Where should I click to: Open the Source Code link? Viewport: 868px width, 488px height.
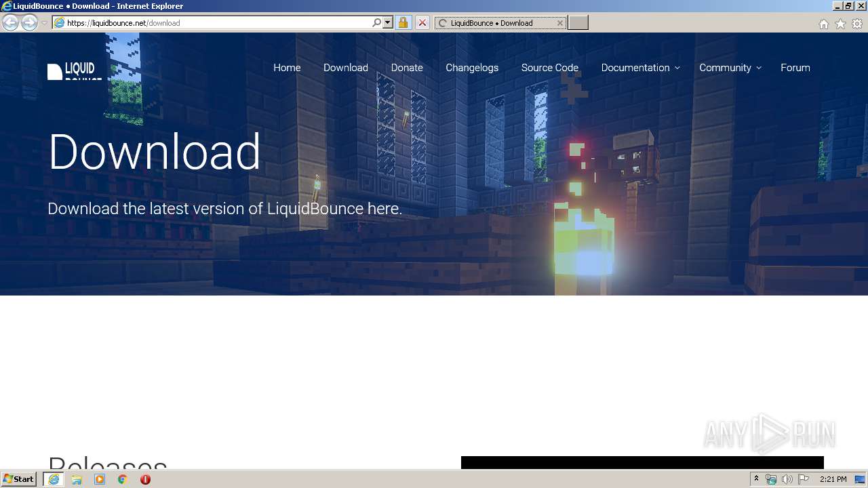pyautogui.click(x=550, y=68)
